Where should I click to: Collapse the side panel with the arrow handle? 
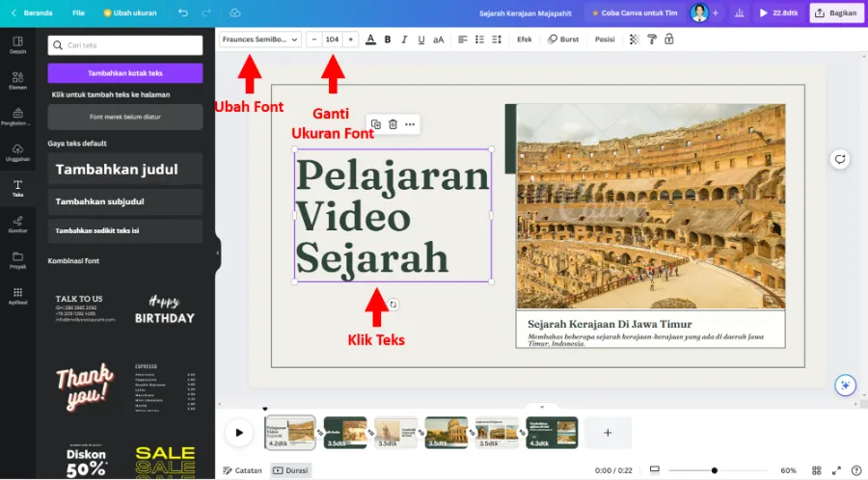(x=218, y=253)
